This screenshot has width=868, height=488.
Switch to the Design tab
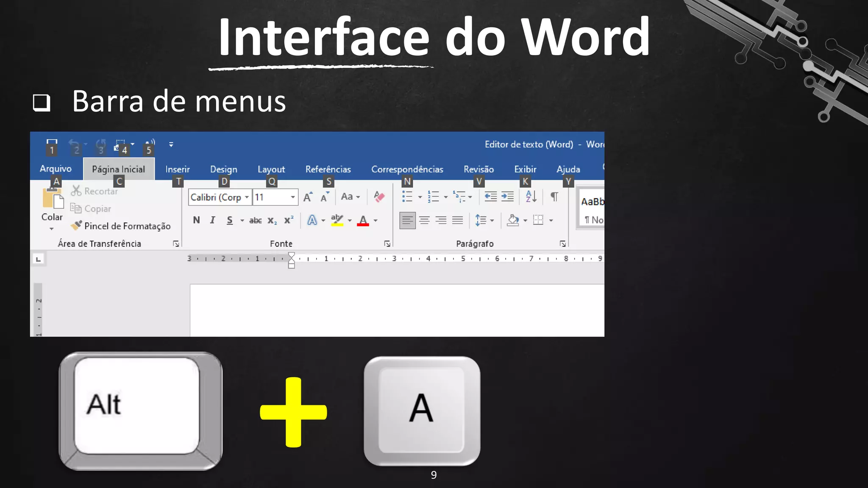[224, 169]
